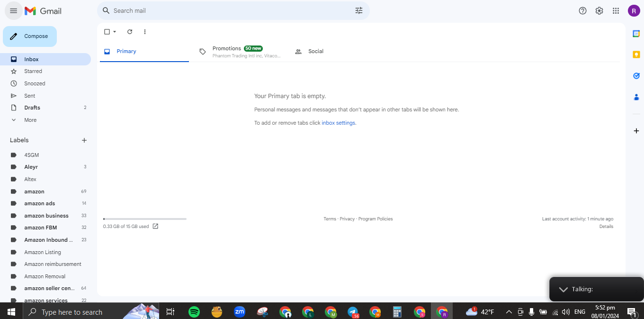Open the More options three-dot menu

[145, 32]
